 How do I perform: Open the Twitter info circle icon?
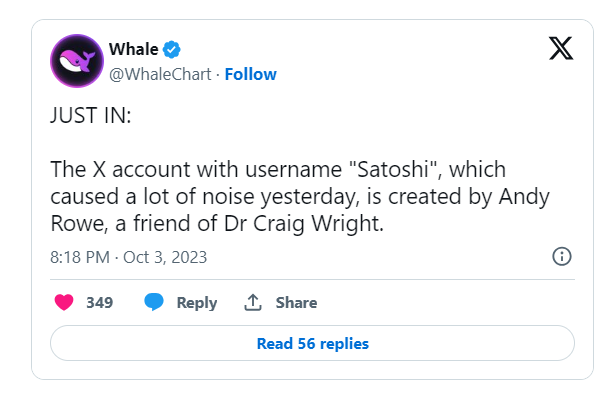(562, 257)
